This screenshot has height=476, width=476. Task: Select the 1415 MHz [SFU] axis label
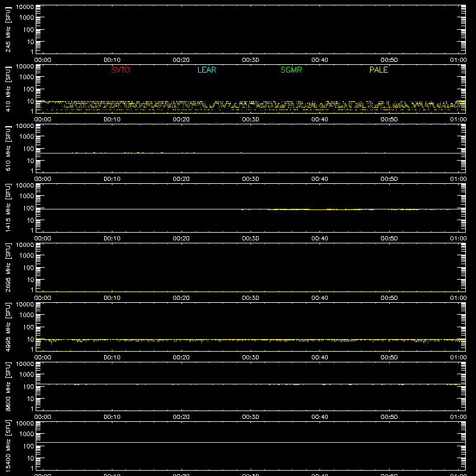click(x=8, y=208)
